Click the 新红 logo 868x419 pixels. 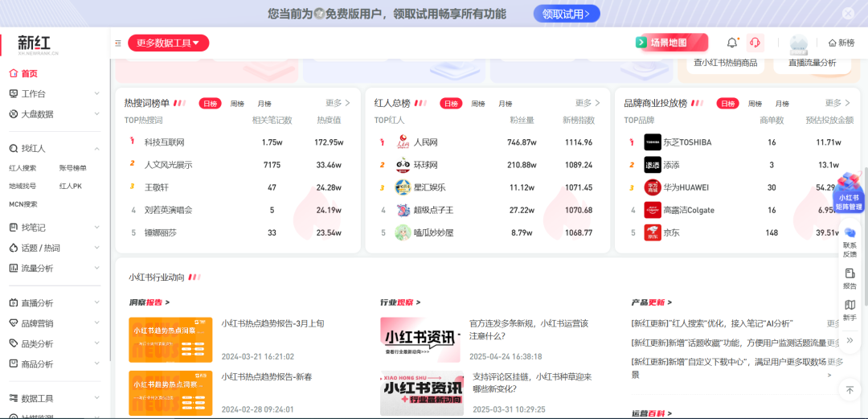click(x=37, y=44)
